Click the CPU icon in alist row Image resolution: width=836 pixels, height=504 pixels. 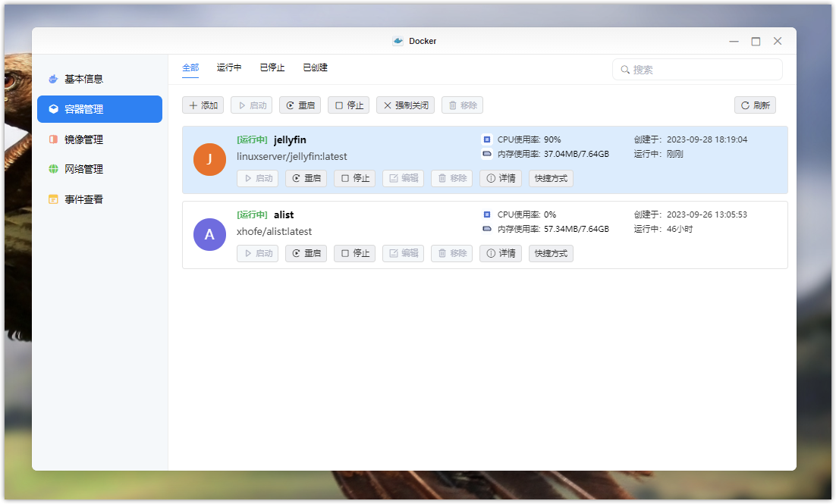tap(487, 214)
